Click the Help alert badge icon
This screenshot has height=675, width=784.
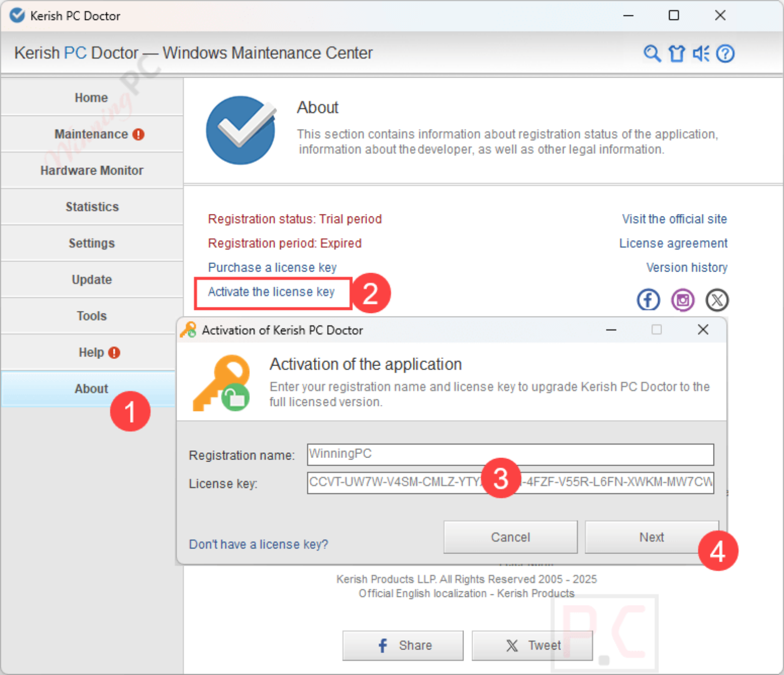click(114, 352)
